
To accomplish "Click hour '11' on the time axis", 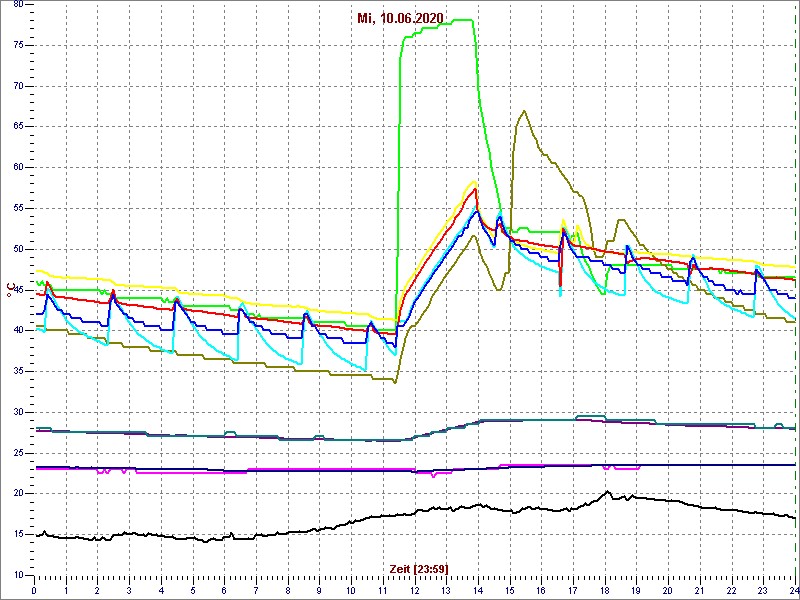I will [383, 591].
